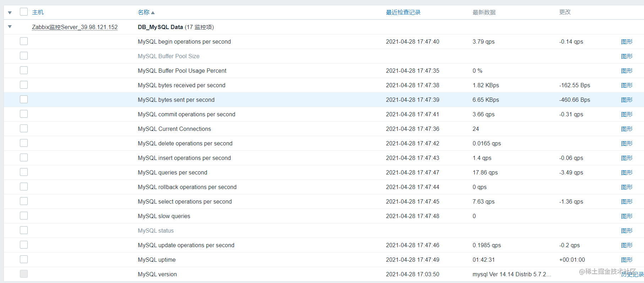Check the box for MySQL bytes sent per second

coord(24,99)
